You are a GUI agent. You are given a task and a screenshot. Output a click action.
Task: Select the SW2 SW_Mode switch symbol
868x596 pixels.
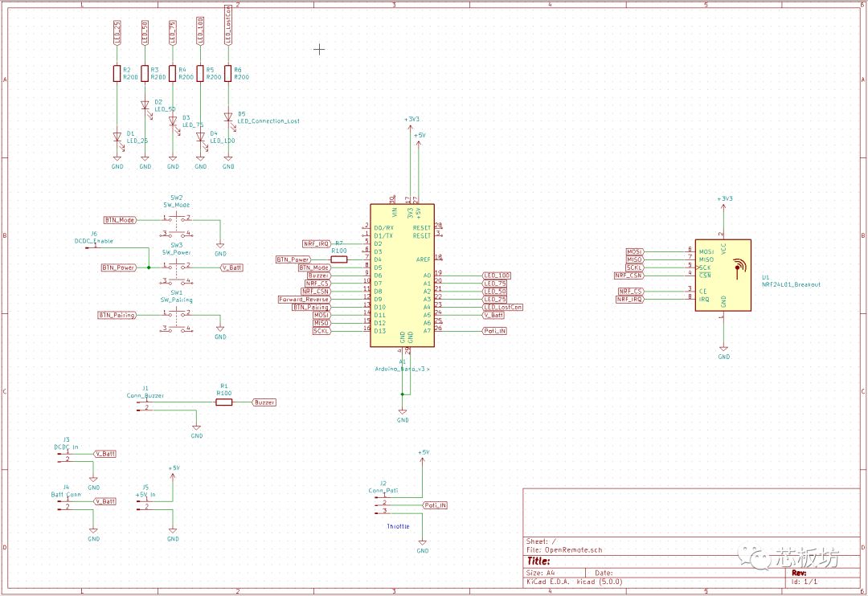(177, 225)
